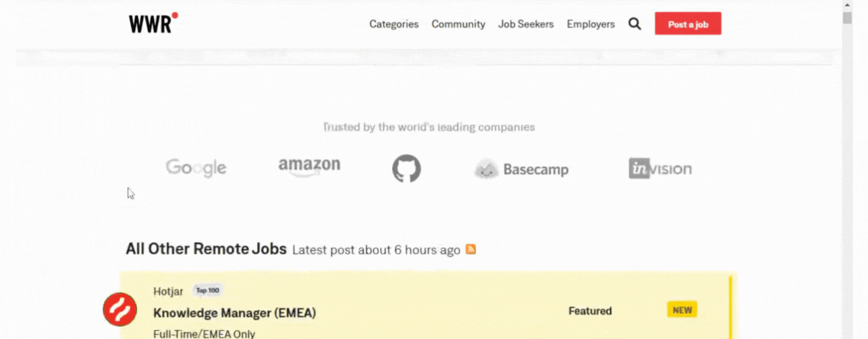Click the yellow NEW tag

click(682, 311)
